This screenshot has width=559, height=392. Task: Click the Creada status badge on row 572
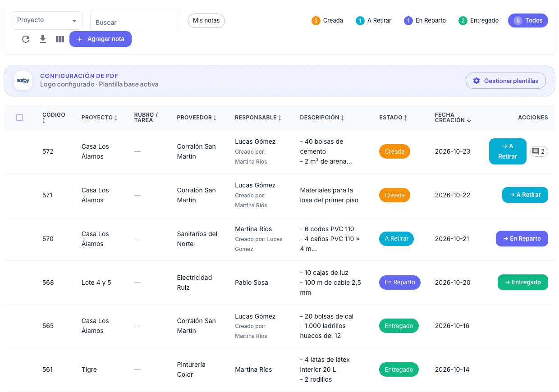(394, 151)
